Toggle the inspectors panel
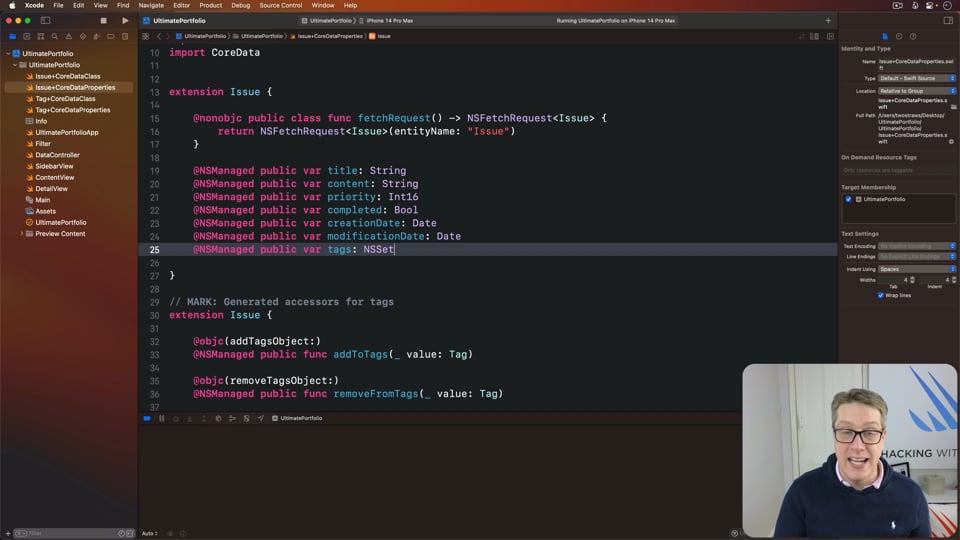 [948, 20]
